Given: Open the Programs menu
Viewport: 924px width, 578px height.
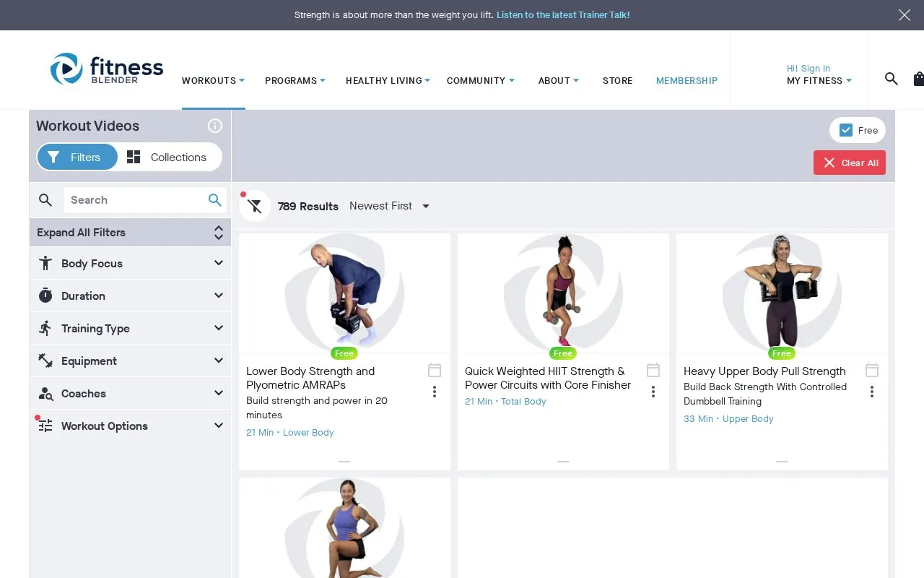Looking at the screenshot, I should 295,80.
